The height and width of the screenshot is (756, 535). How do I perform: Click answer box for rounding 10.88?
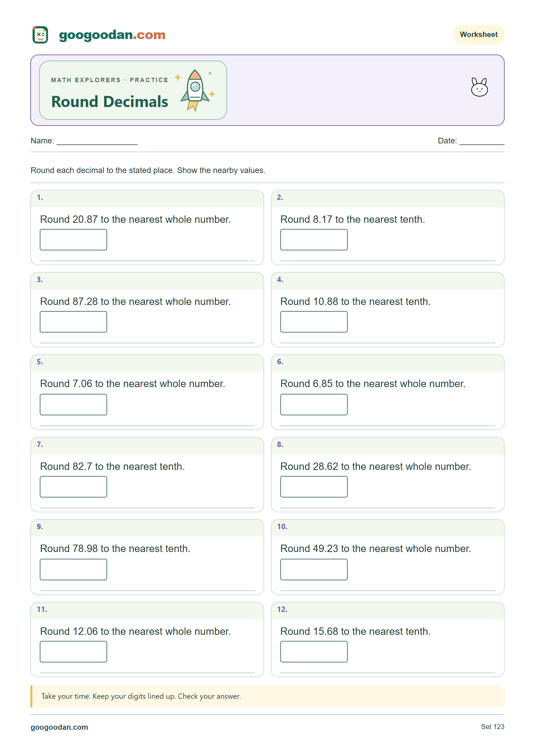coord(314,322)
